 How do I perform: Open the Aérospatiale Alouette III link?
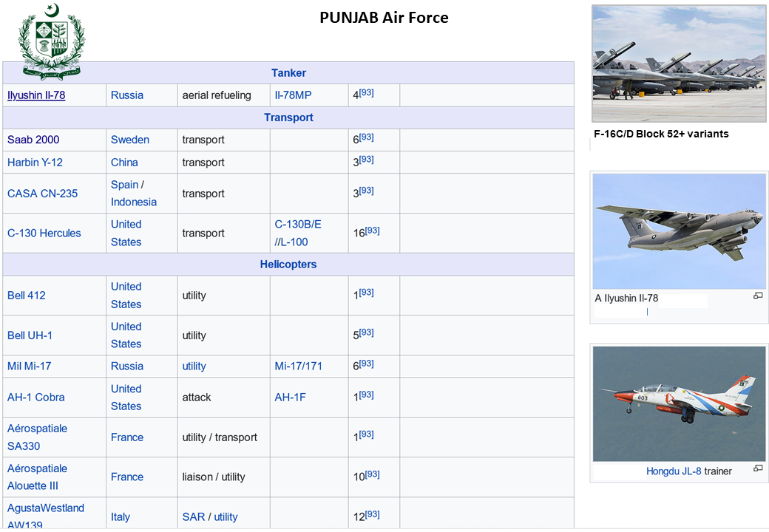coord(37,477)
